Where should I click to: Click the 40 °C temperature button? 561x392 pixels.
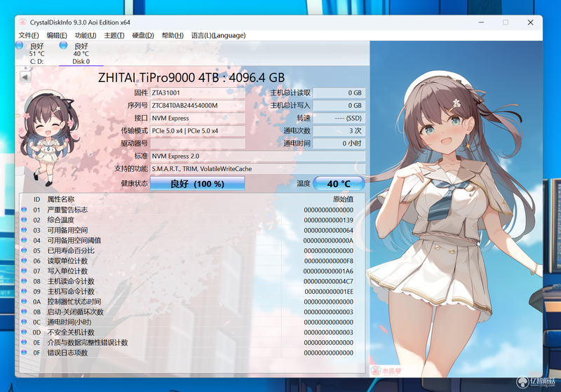tap(339, 184)
